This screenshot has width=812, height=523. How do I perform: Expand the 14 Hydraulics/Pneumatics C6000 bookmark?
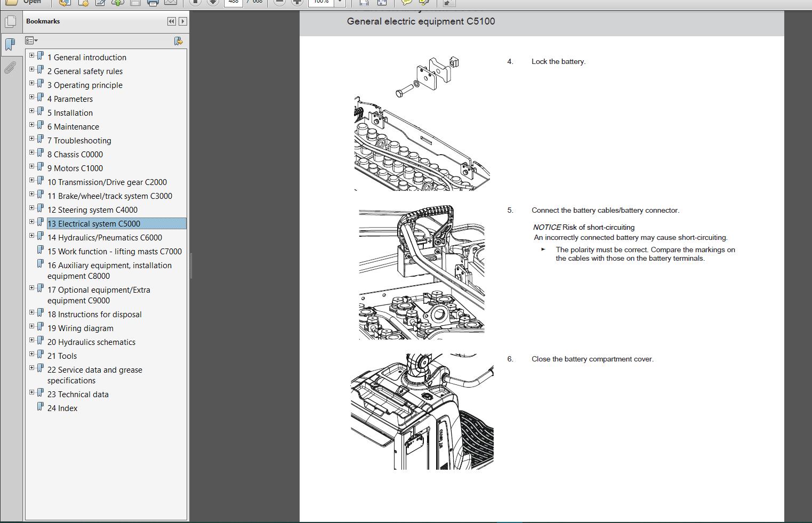coord(31,236)
